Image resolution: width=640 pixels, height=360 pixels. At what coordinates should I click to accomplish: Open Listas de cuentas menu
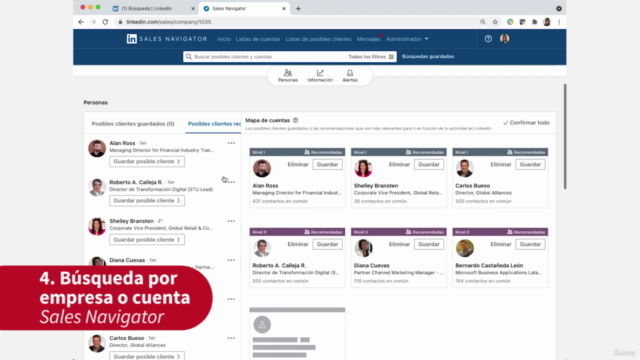[258, 39]
